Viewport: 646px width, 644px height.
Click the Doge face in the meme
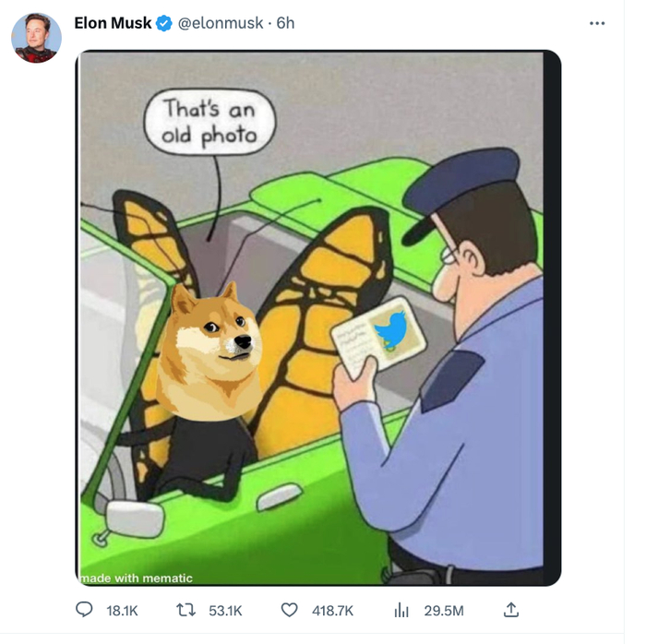[x=211, y=344]
